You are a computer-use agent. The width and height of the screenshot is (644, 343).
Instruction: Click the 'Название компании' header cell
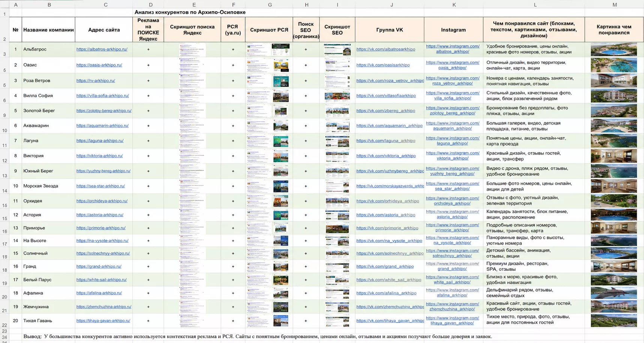coord(48,30)
